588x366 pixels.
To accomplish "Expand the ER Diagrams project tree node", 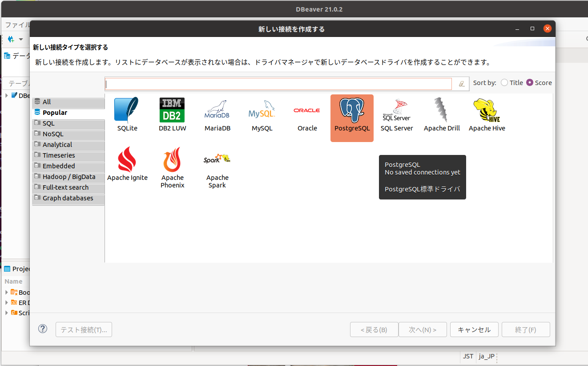I will pos(7,302).
